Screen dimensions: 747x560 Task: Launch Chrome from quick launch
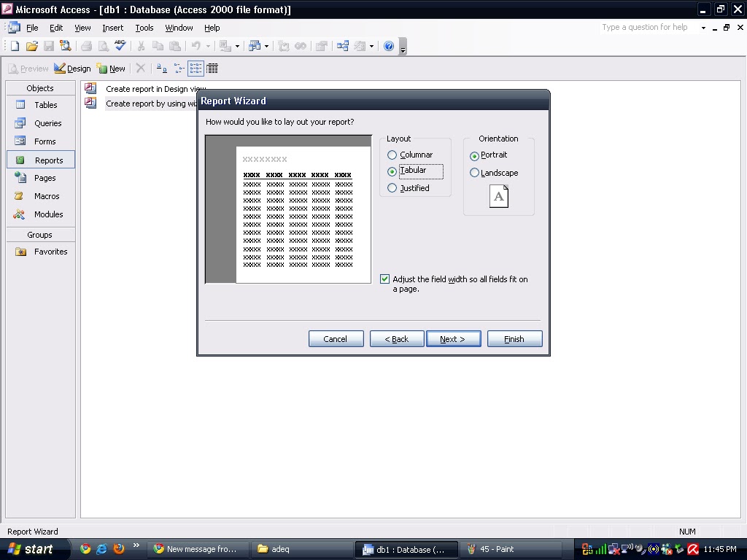[x=85, y=548]
